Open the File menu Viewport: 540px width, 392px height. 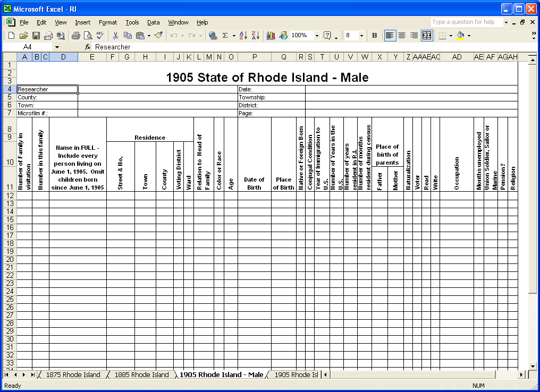(24, 22)
